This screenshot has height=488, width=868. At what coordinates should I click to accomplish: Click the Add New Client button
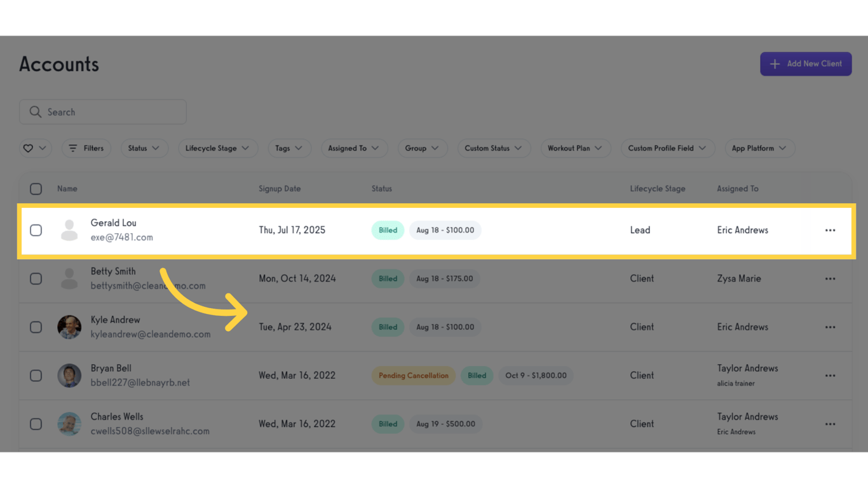(806, 64)
